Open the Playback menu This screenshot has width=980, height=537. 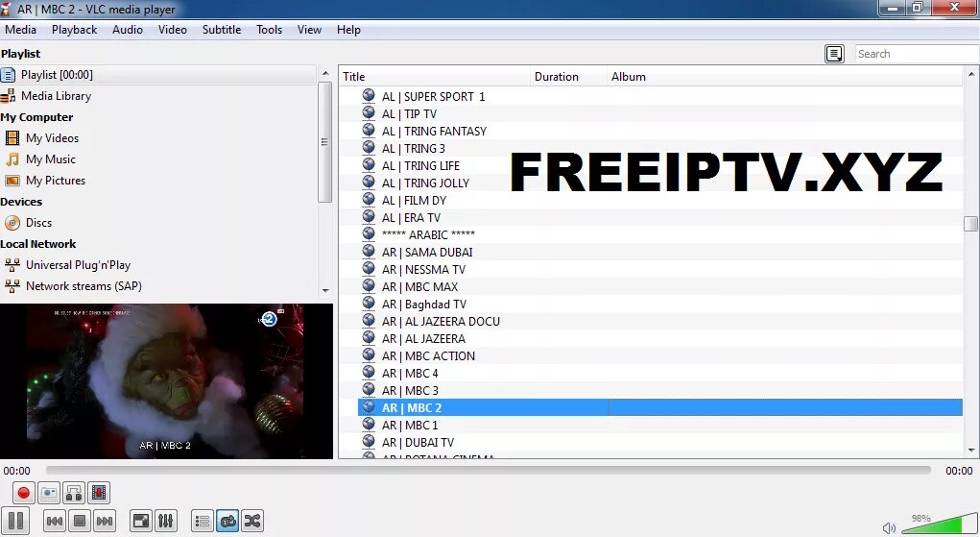74,30
